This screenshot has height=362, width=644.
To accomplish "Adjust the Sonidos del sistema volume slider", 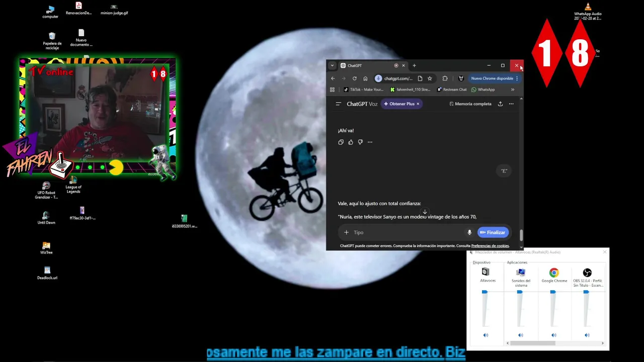I will coord(520,292).
